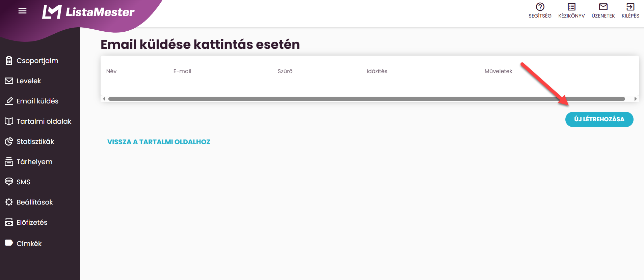Open Segítség help icon
This screenshot has width=644, height=280.
pos(540,7)
